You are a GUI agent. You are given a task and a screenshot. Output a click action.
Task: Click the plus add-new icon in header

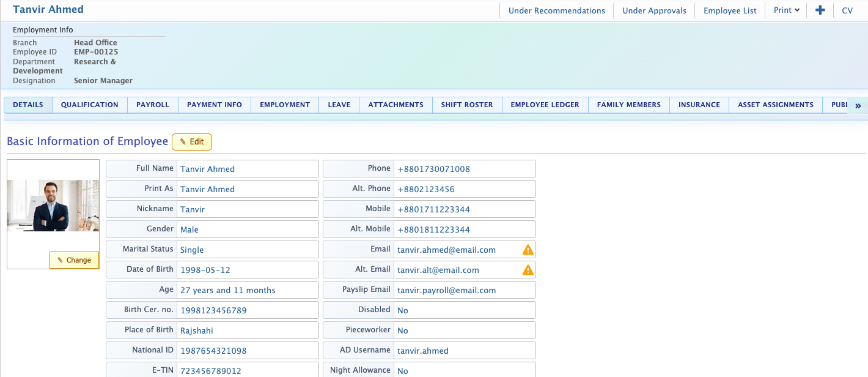pyautogui.click(x=820, y=10)
